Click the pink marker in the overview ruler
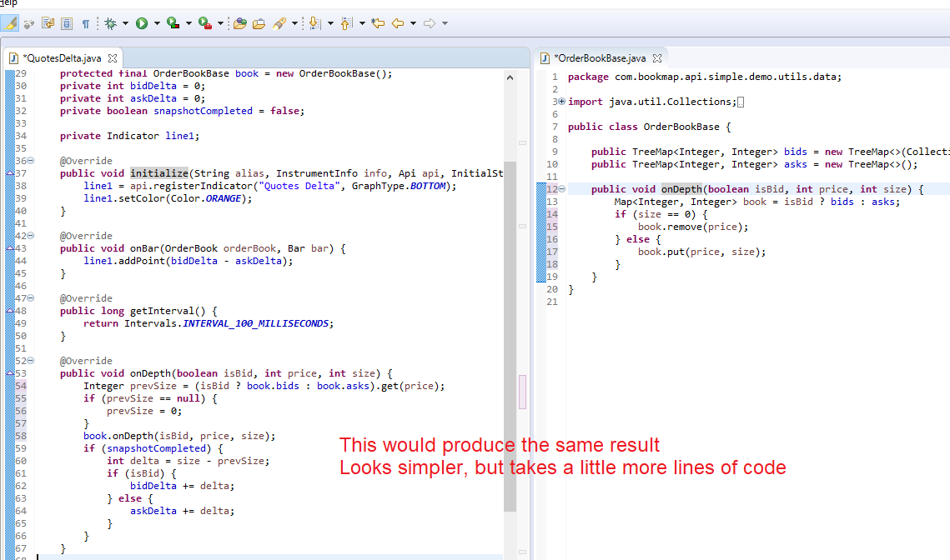950x560 pixels. click(x=524, y=392)
